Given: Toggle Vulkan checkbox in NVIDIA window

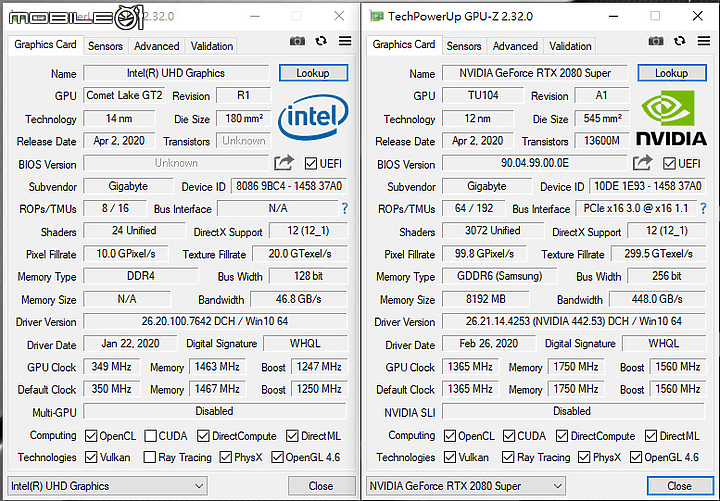Looking at the screenshot, I should click(450, 457).
